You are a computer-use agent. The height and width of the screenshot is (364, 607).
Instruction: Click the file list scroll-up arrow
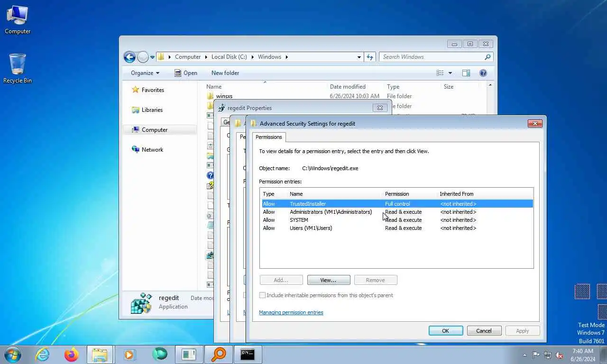pos(490,86)
